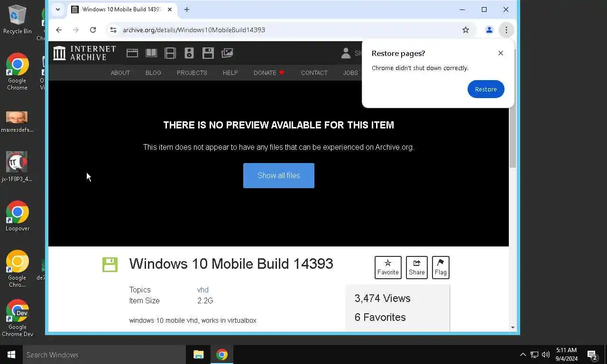
Task: Open the Chrome three-dot menu
Action: click(506, 30)
